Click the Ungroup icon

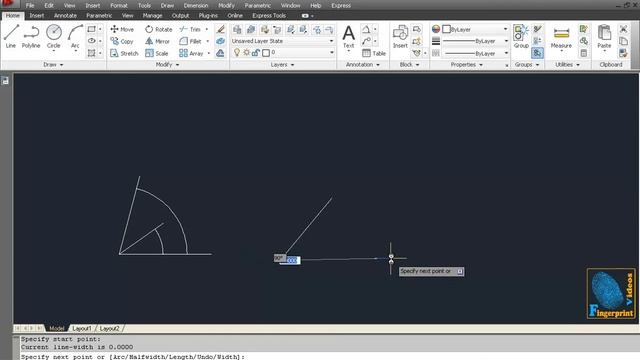tap(538, 29)
